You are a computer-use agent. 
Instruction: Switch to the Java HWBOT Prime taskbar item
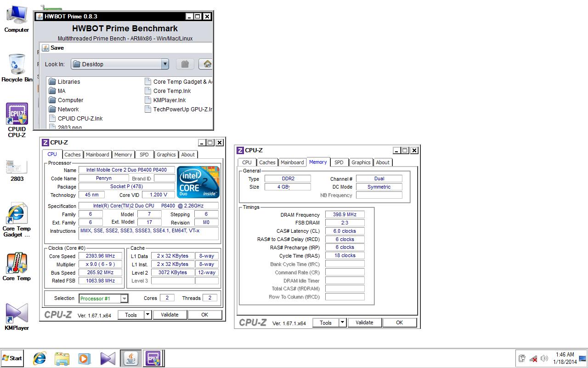tap(131, 358)
